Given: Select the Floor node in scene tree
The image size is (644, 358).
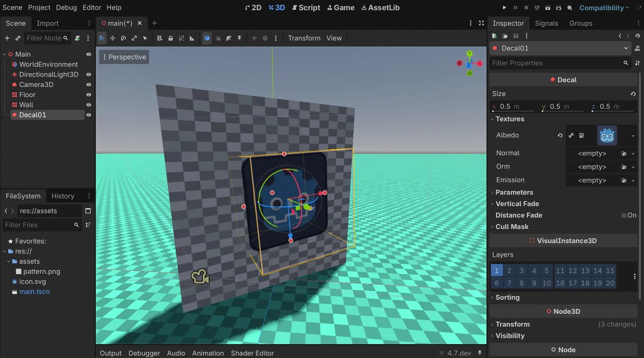Looking at the screenshot, I should (x=27, y=95).
